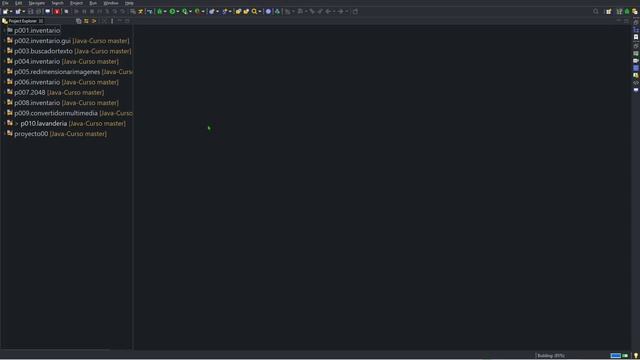Switch to the Java perspective icon
Viewport: 640px width, 360px height.
tap(620, 11)
